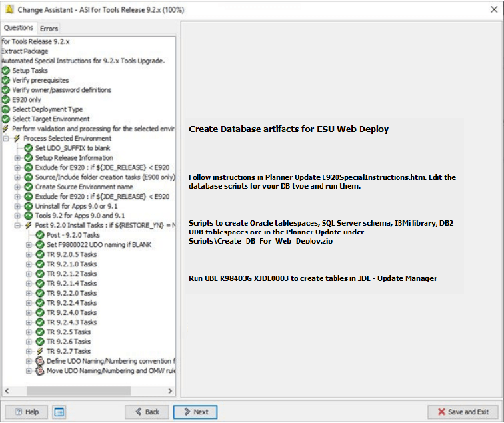Expand Uninstall for Apps 9.0 or 9.1
The image size is (504, 423).
click(17, 207)
